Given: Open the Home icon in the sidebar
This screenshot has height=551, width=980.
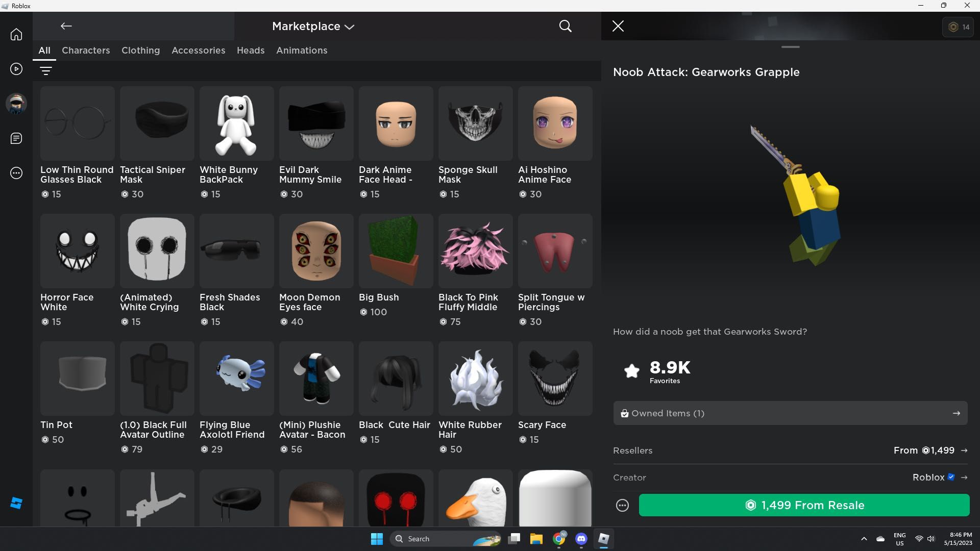Looking at the screenshot, I should (x=16, y=34).
